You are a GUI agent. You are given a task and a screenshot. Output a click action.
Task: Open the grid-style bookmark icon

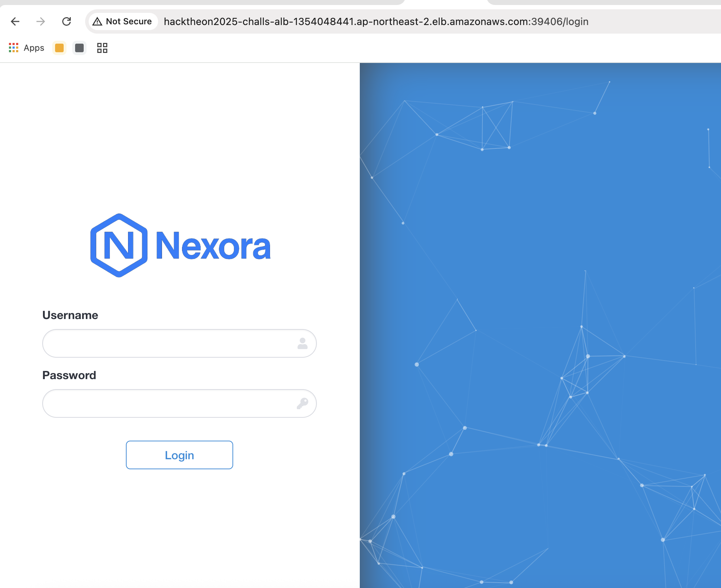coord(102,48)
